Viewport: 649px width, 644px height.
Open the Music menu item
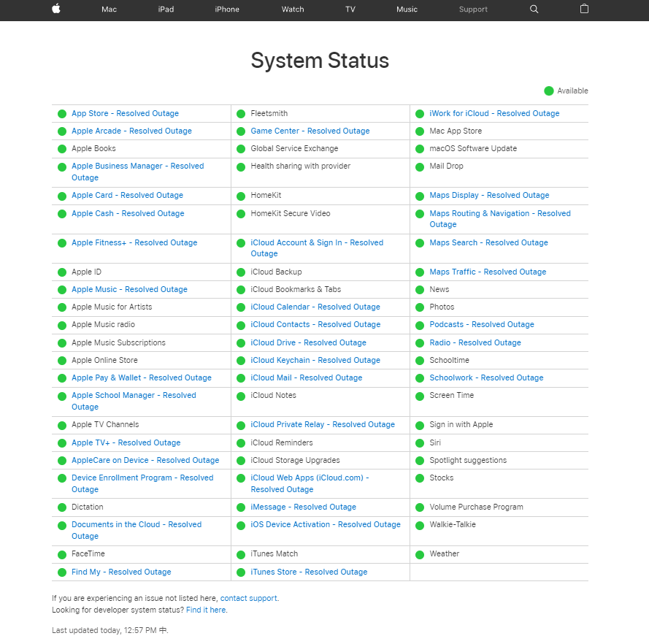pyautogui.click(x=407, y=9)
